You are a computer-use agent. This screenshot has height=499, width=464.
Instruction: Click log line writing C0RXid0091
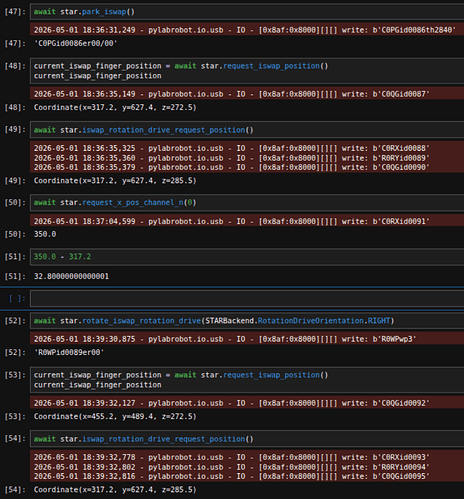[x=232, y=221]
